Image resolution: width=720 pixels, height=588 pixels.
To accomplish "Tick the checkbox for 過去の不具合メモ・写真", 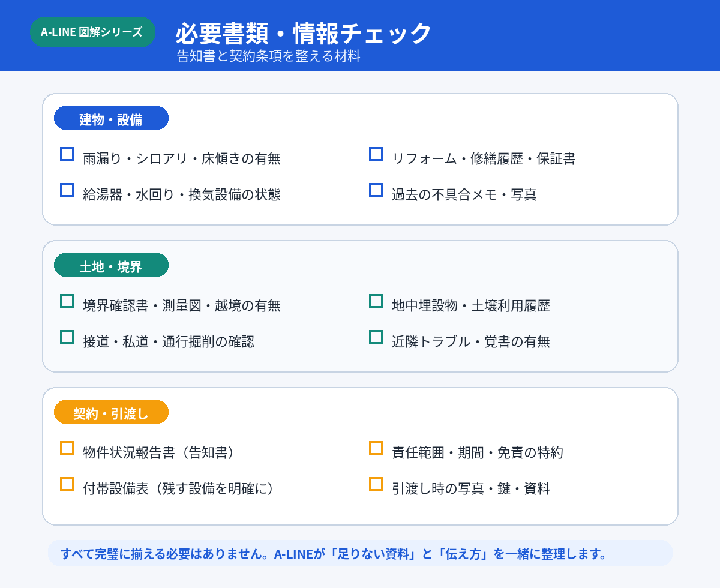I will point(376,190).
